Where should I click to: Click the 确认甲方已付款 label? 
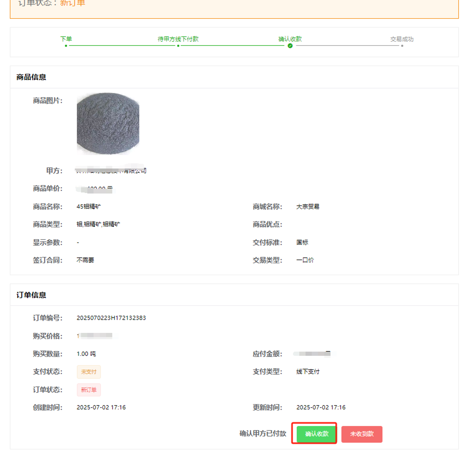263,433
